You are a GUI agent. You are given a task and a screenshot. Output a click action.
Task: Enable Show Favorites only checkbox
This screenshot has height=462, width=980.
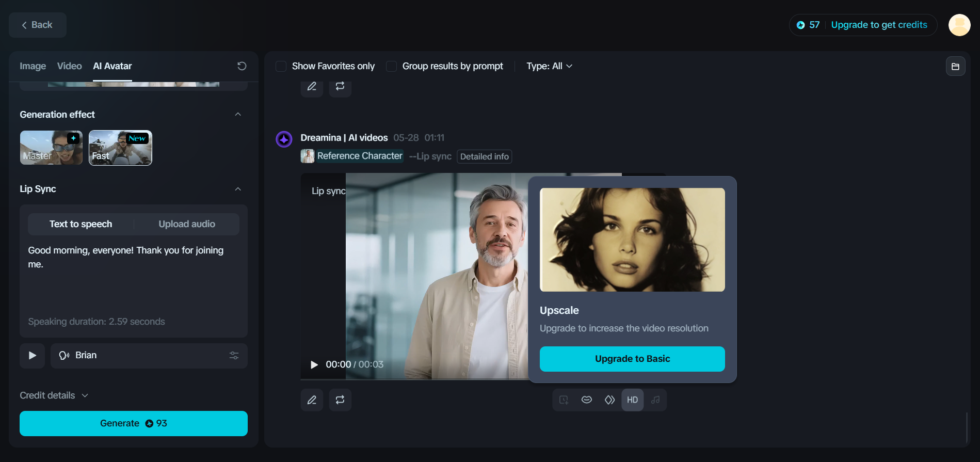281,66
